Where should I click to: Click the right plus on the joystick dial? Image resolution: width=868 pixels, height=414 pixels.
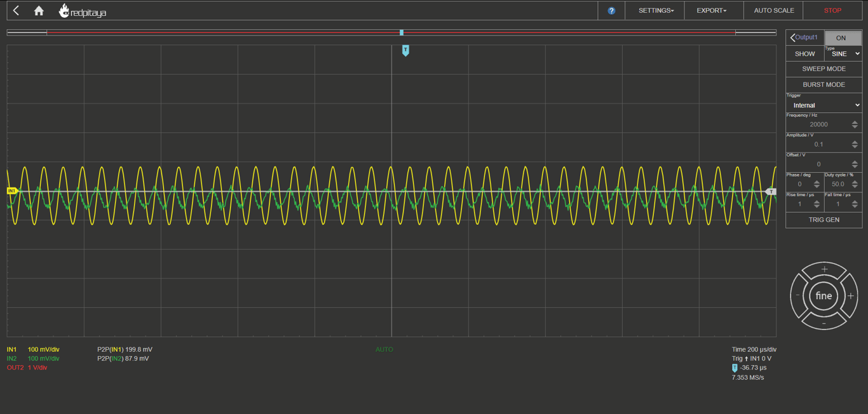point(850,296)
